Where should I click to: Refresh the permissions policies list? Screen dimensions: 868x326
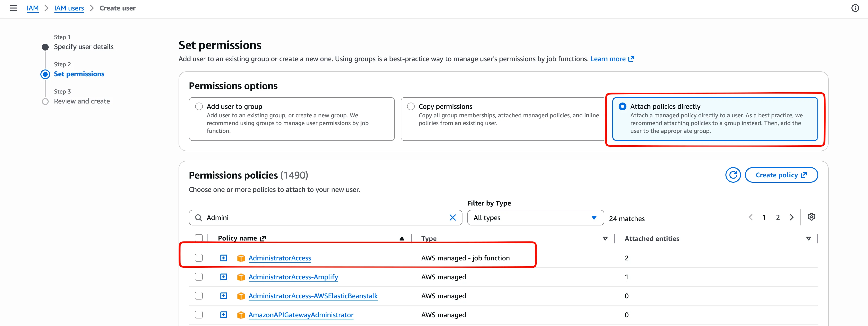tap(733, 175)
